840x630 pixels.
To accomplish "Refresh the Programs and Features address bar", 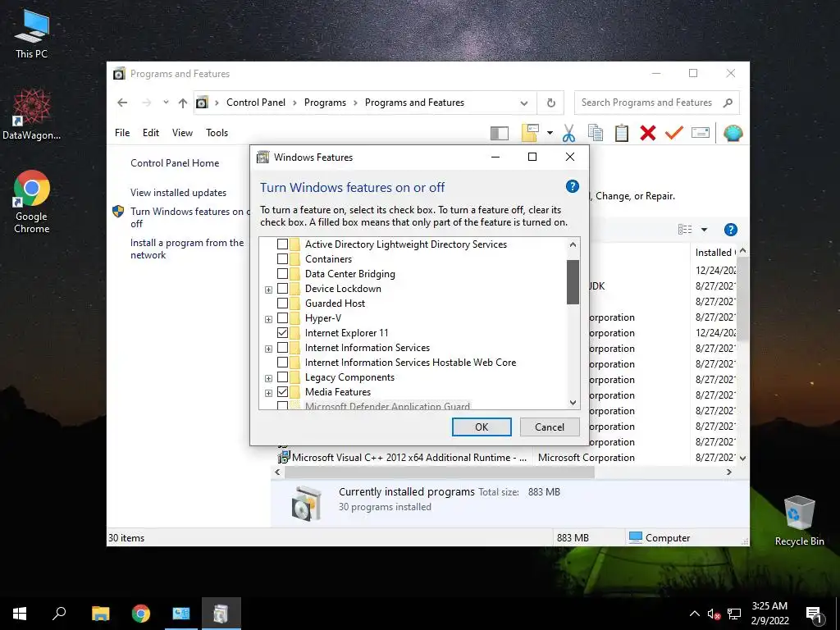I will [x=550, y=103].
